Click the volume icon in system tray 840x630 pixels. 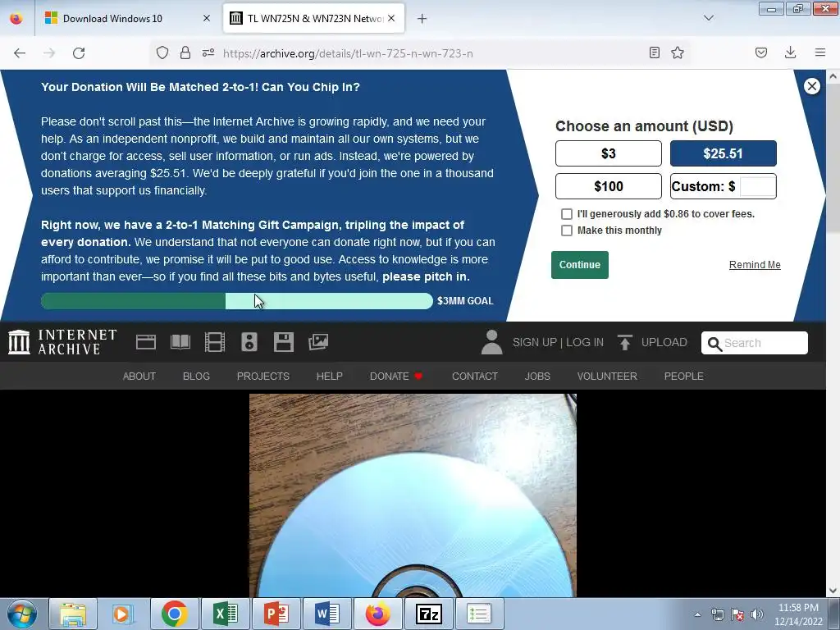click(756, 614)
